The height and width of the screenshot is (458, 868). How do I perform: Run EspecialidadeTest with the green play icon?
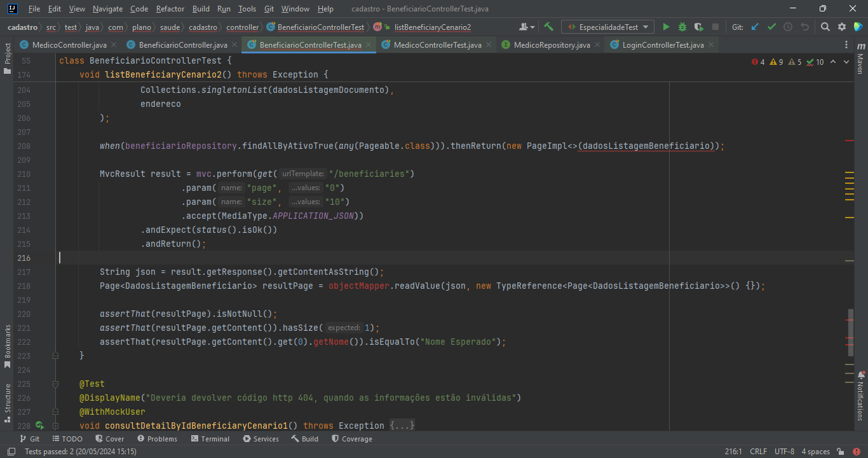click(x=666, y=27)
